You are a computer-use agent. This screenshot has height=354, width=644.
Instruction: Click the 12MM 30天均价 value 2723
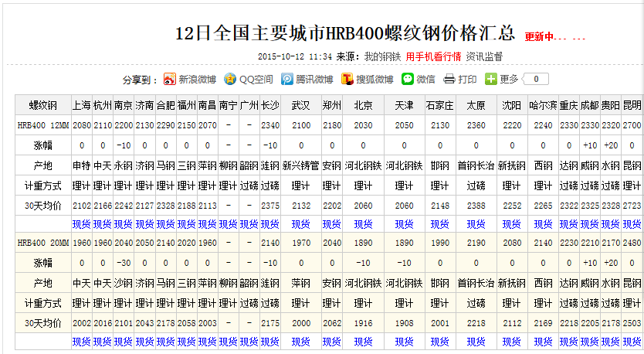(x=632, y=206)
